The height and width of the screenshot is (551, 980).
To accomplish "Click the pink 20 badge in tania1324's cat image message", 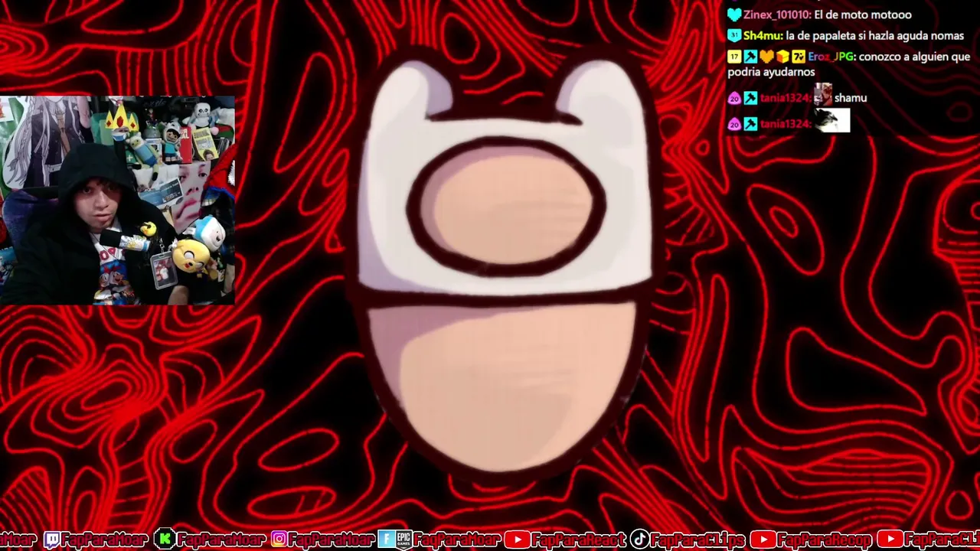I will point(734,124).
